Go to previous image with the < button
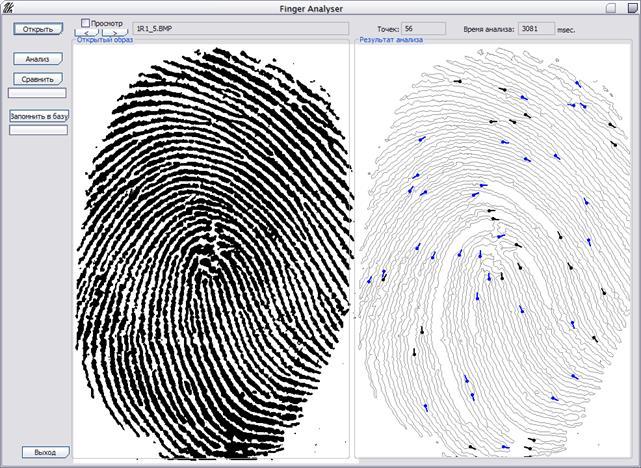This screenshot has width=641, height=468. (87, 33)
